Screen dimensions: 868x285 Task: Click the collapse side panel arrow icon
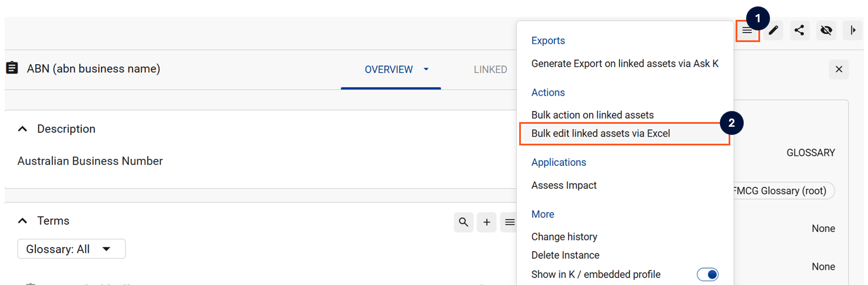(x=853, y=30)
